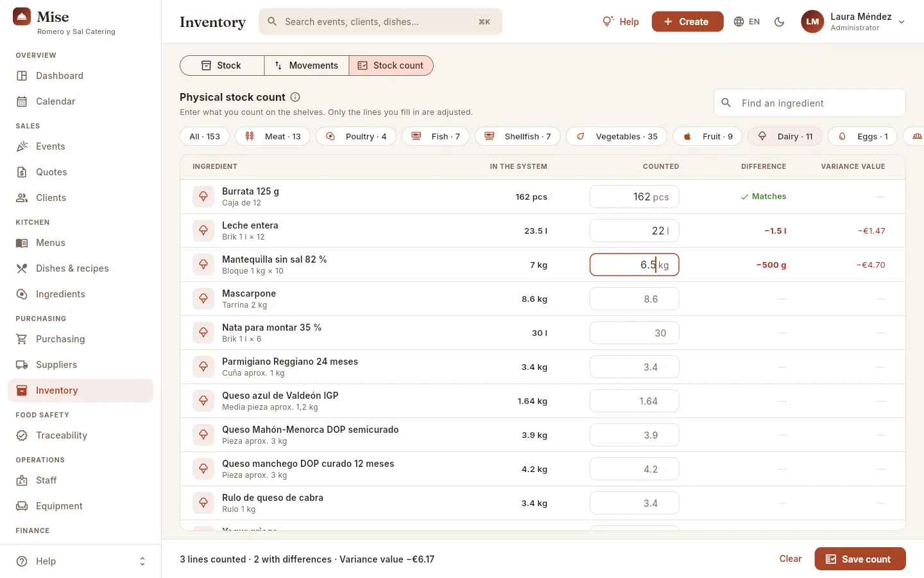This screenshot has width=924, height=578.
Task: Focus the Find an ingredient field
Action: [810, 103]
